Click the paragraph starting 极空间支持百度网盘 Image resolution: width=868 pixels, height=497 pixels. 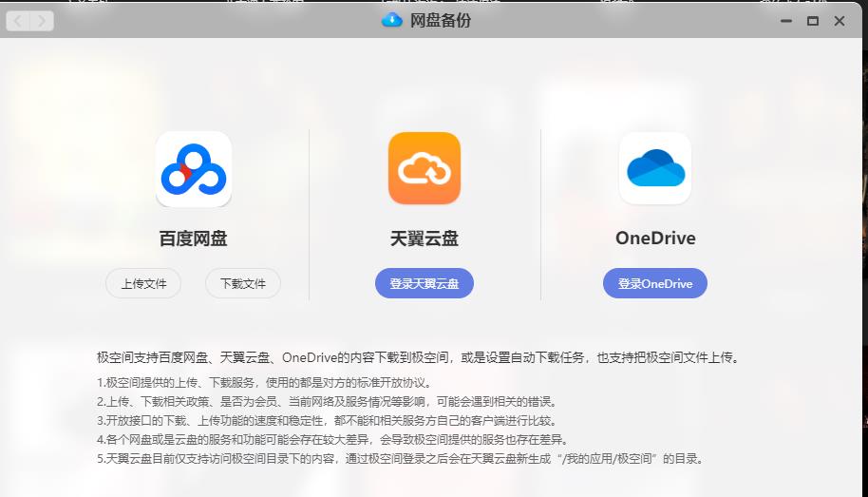click(x=419, y=357)
